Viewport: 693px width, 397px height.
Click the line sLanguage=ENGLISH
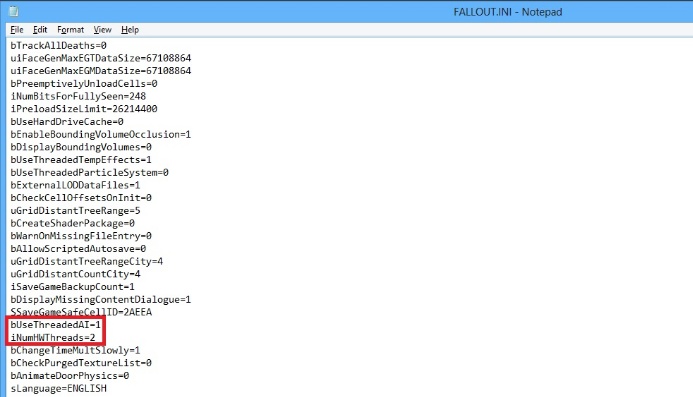coord(58,389)
